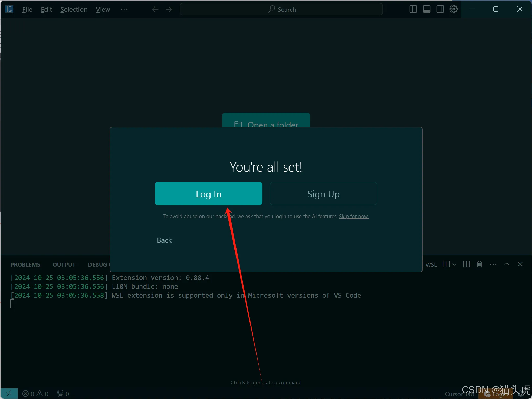Click the Sign Up button
This screenshot has height=399, width=532.
323,194
